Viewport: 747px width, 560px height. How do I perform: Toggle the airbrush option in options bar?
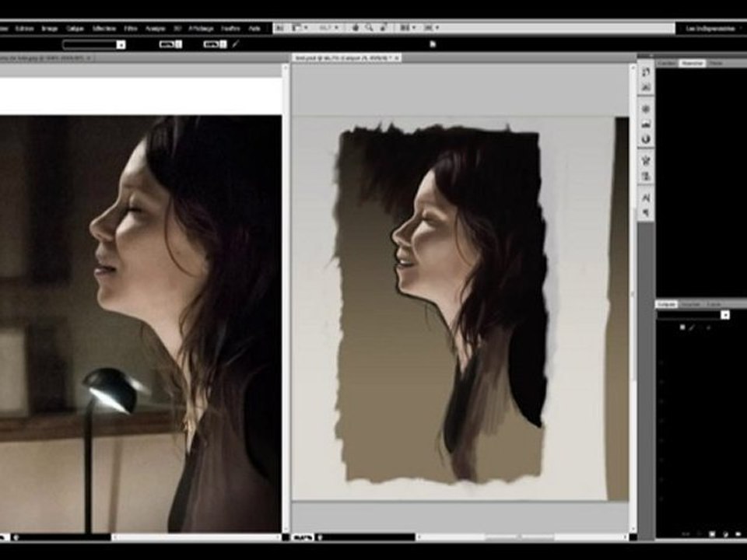click(236, 44)
